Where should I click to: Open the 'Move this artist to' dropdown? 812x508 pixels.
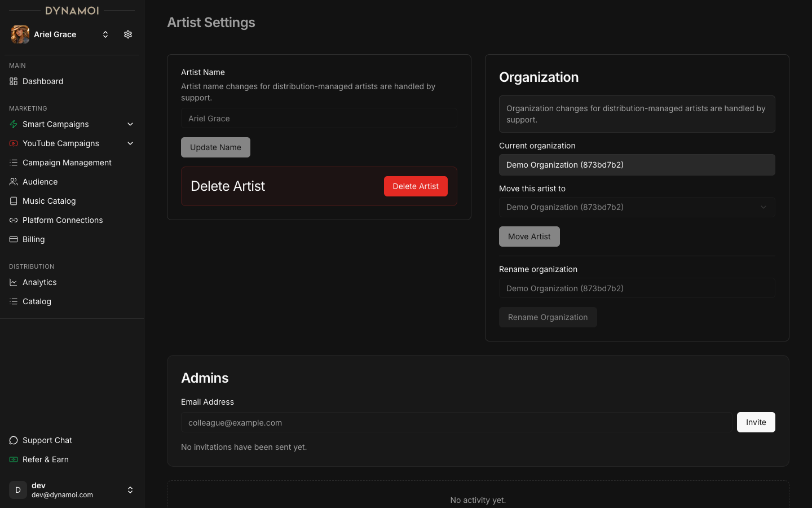(637, 207)
